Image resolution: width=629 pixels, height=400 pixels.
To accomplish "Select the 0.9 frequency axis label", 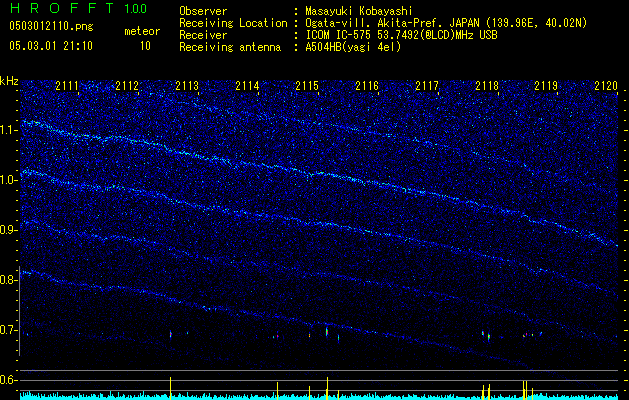I will pyautogui.click(x=9, y=230).
